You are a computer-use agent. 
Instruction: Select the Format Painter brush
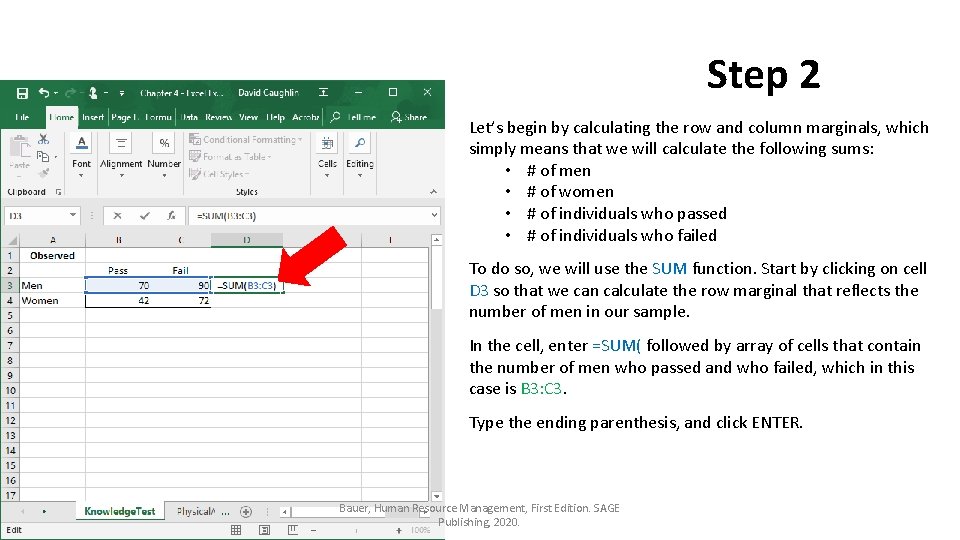pos(43,174)
